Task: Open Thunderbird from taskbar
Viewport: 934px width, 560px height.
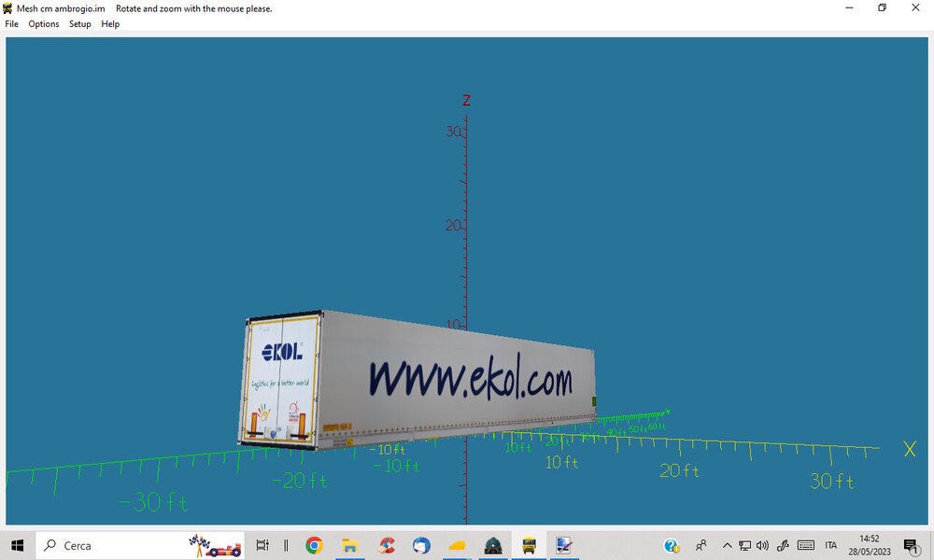Action: 421,545
